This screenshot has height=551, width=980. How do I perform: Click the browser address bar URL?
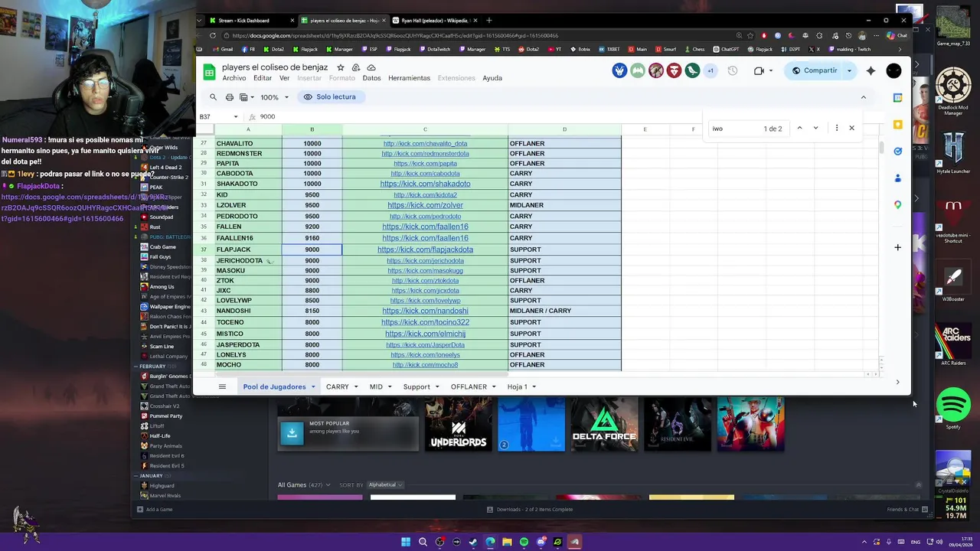pyautogui.click(x=395, y=35)
